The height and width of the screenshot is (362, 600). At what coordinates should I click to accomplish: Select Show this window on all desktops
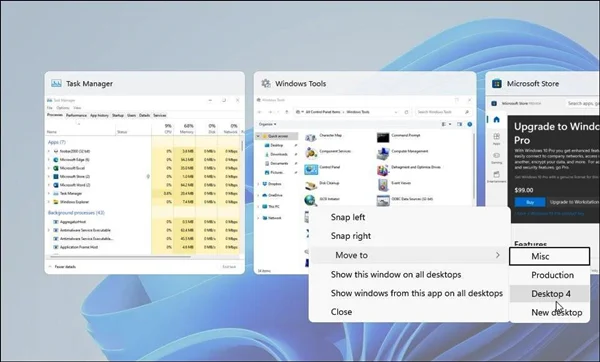click(396, 274)
